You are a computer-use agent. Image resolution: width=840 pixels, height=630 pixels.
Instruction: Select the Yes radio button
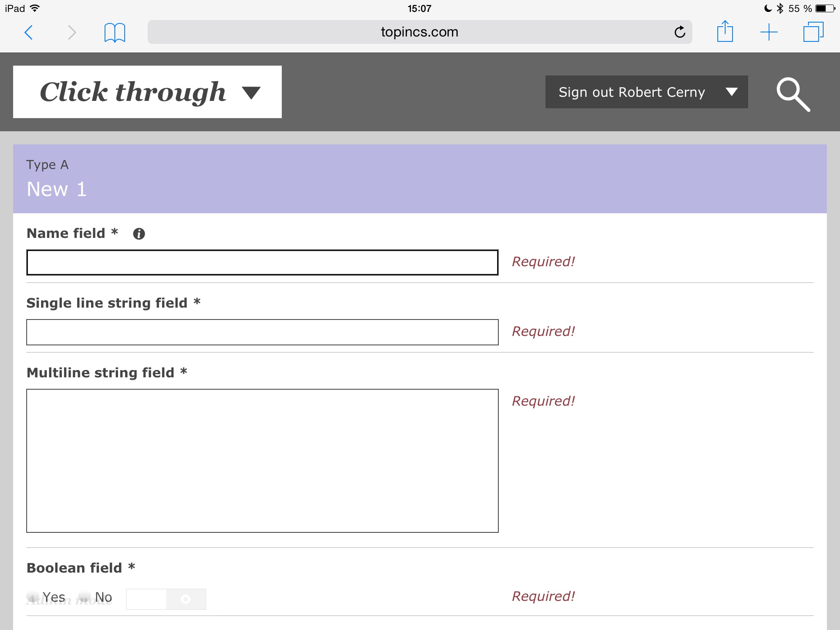coord(33,597)
